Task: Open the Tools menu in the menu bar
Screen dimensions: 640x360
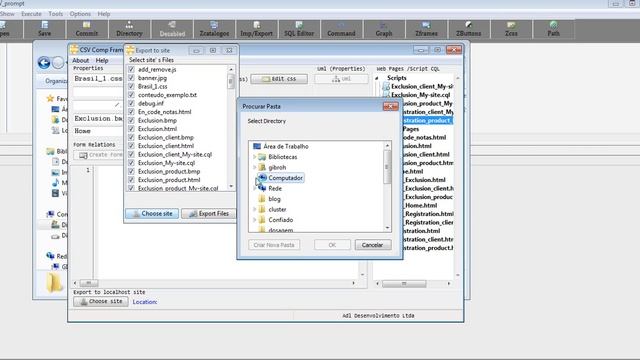Action: (56, 14)
